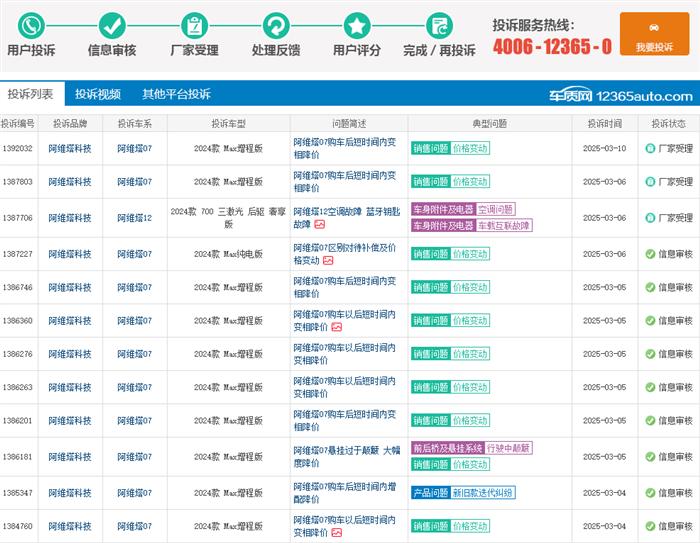Click the 投诉时间 column header
This screenshot has width=700, height=543.
(x=604, y=124)
